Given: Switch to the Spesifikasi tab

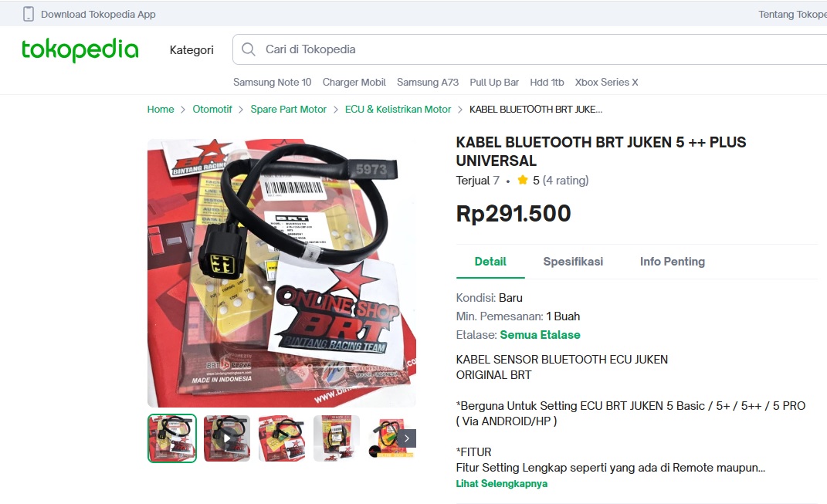Looking at the screenshot, I should click(x=573, y=262).
